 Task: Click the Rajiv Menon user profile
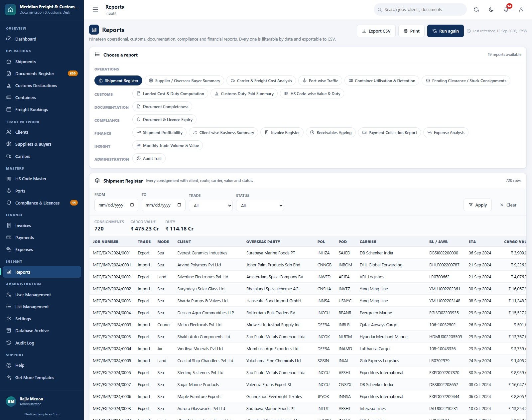(x=42, y=401)
